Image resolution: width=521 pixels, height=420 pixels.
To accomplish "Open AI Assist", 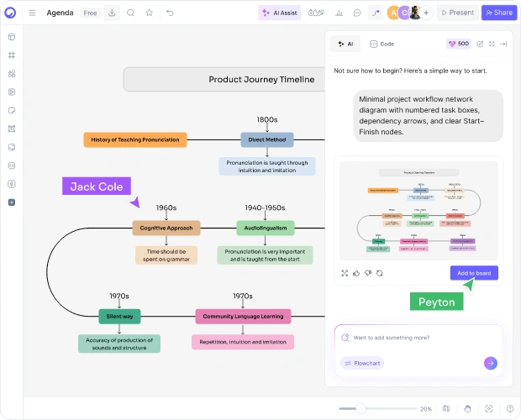I will (x=280, y=13).
